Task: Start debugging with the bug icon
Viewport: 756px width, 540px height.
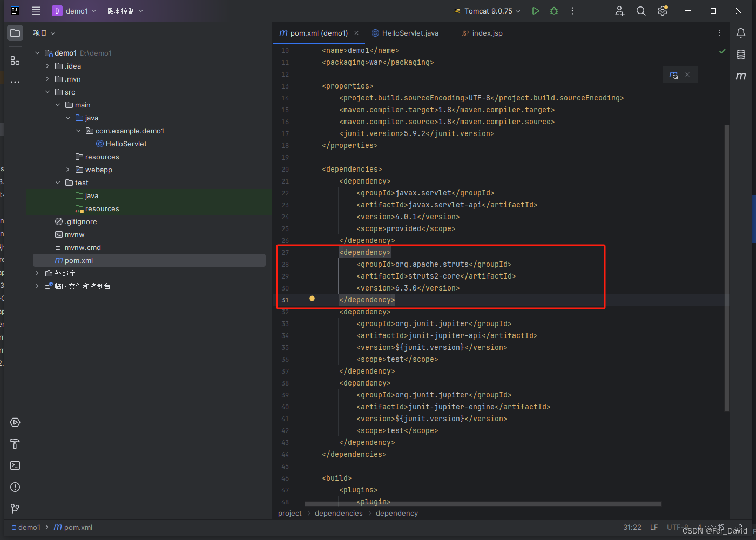Action: [554, 11]
